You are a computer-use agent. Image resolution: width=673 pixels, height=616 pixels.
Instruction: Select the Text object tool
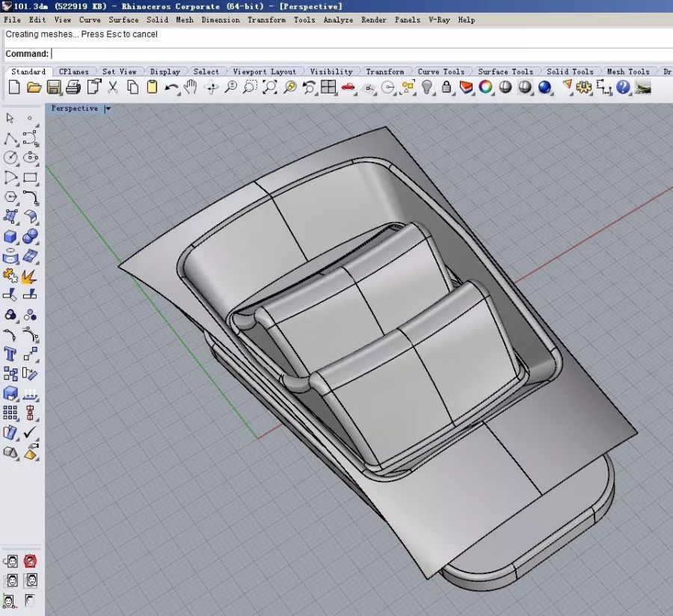click(10, 354)
